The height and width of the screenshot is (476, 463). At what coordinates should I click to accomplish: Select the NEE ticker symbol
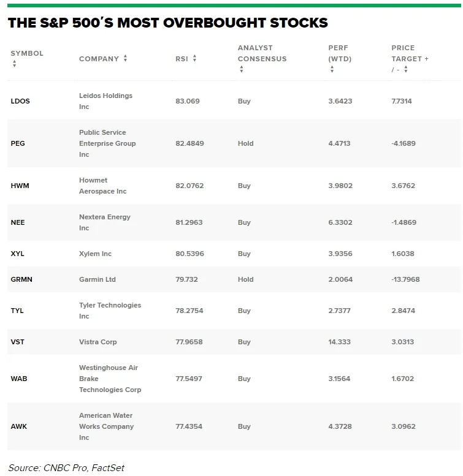[18, 222]
